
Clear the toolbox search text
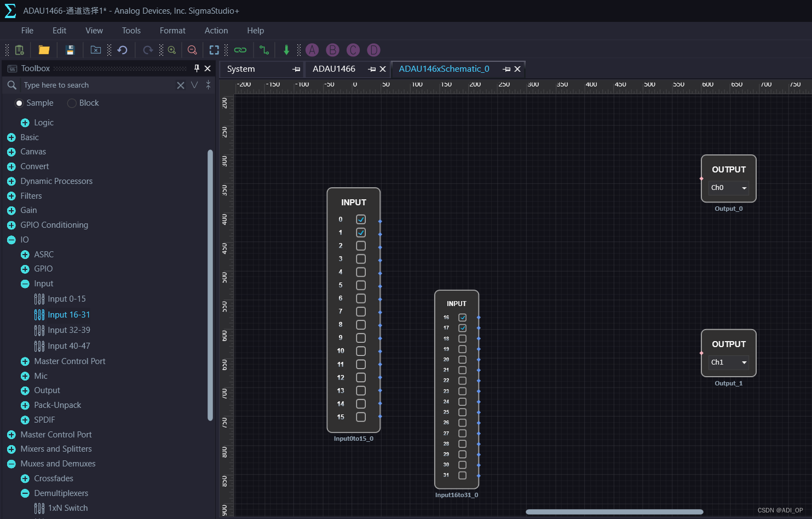pyautogui.click(x=181, y=85)
